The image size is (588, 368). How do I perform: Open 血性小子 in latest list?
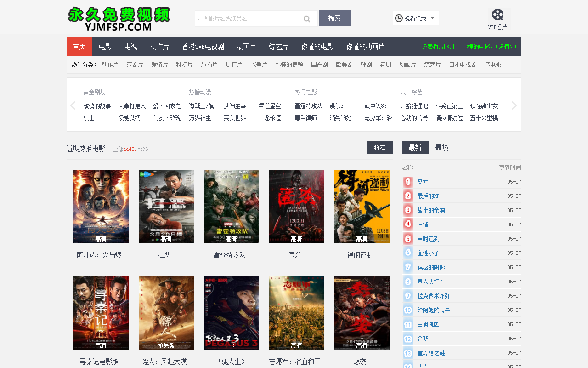[x=428, y=253]
